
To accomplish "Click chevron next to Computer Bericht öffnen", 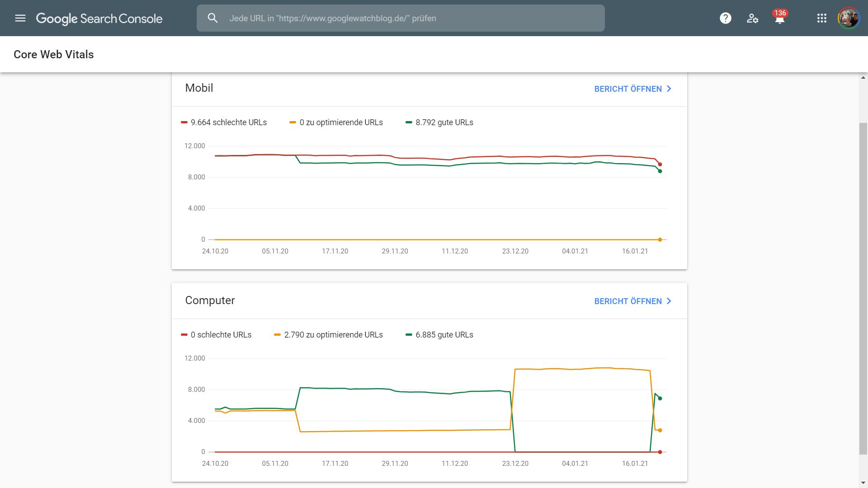I will [x=669, y=301].
